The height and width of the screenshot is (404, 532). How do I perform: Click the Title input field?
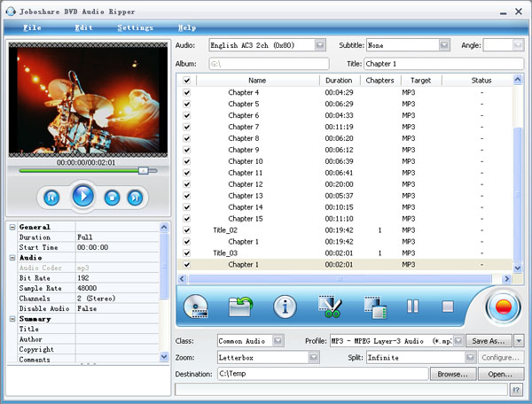point(444,64)
